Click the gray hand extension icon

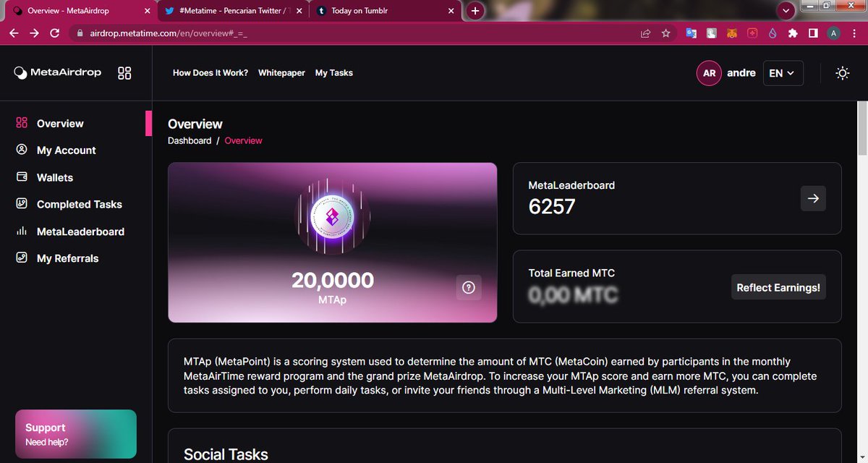[712, 33]
